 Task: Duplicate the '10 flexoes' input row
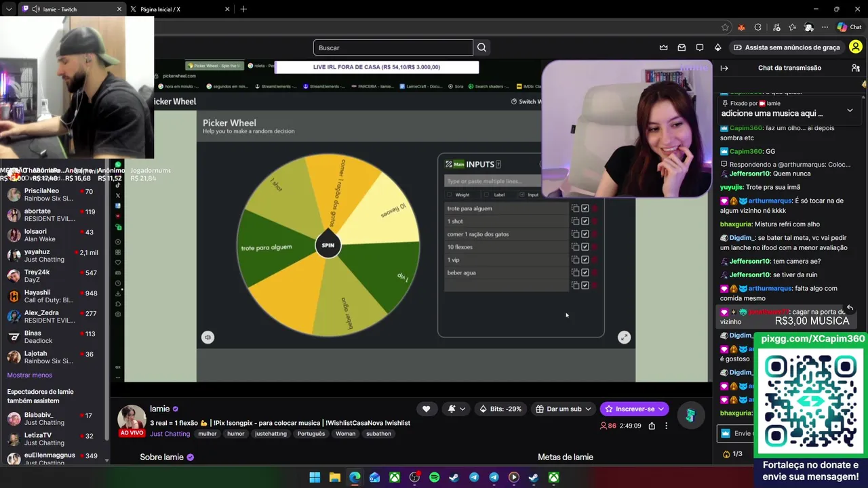[575, 247]
